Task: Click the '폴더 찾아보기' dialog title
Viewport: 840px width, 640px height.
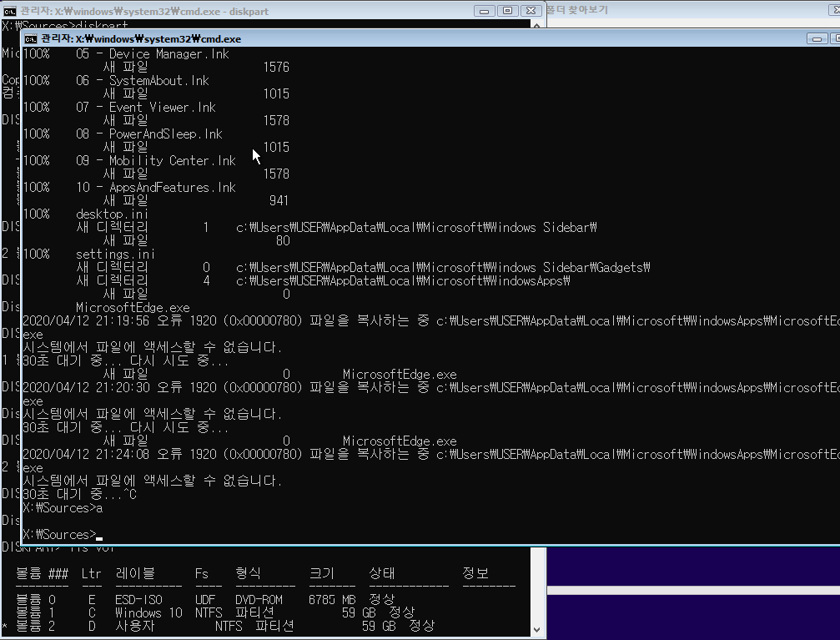Action: (x=577, y=10)
